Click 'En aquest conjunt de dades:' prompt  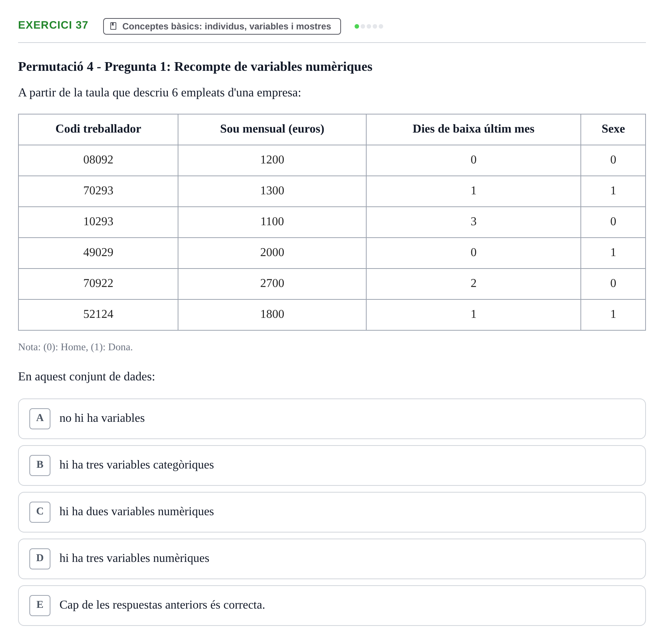click(87, 377)
